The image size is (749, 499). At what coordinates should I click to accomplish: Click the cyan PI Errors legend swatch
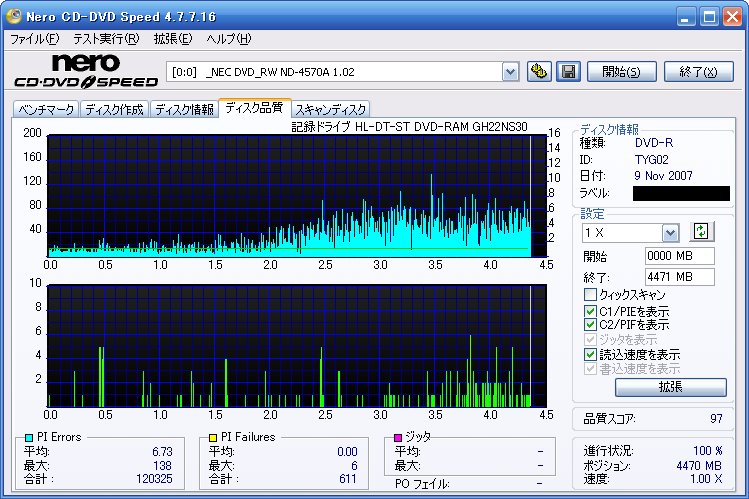(x=29, y=437)
